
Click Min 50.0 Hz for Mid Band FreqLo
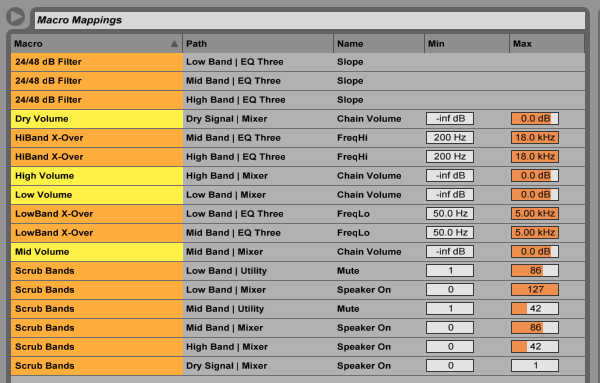450,233
